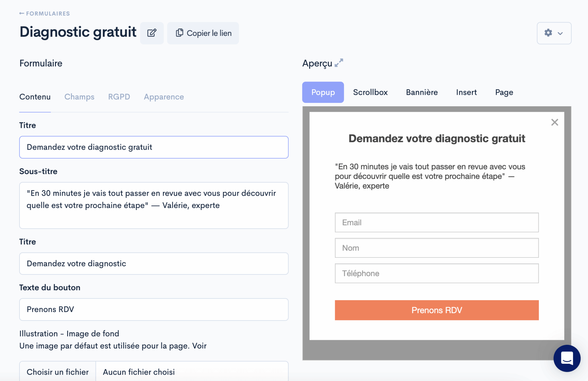Click the edit pencil icon beside title
The width and height of the screenshot is (588, 381).
tap(152, 33)
